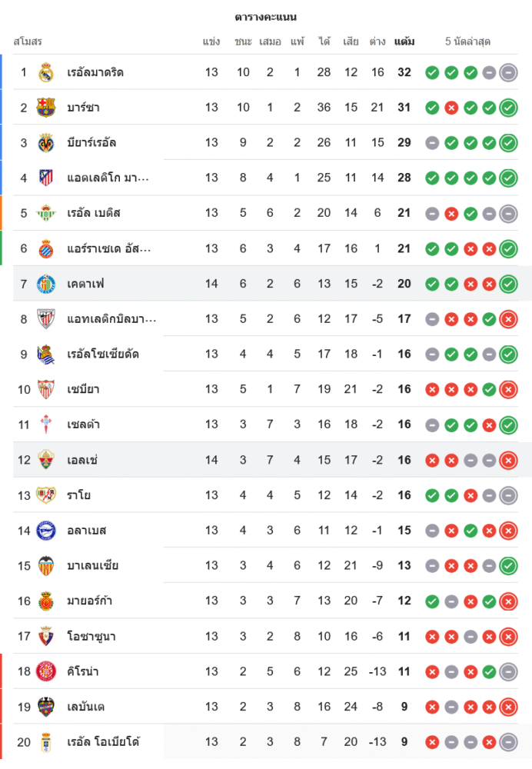Click the Rayo Vallecano crest icon

[x=46, y=495]
